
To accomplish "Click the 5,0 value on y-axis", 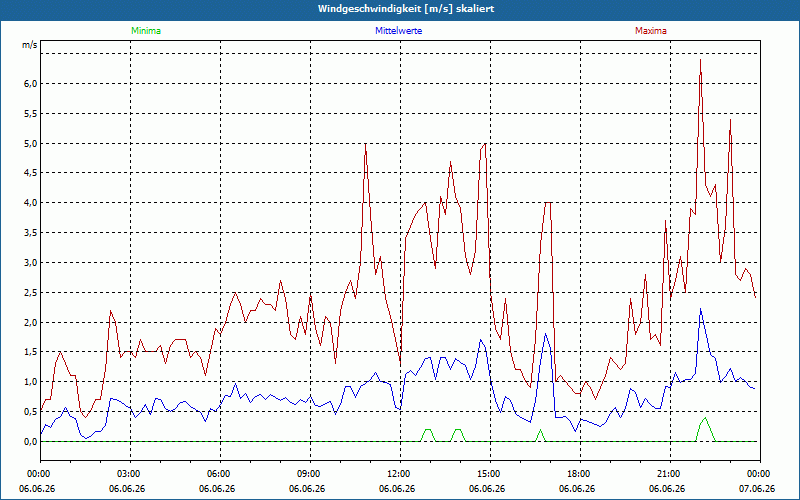I will (31, 143).
